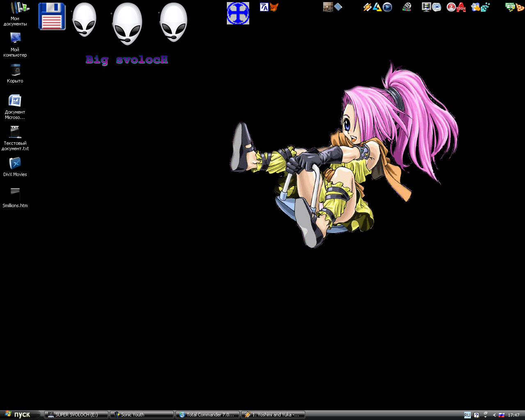525x420 pixels.
Task: Click the 17:47 system clock
Action: [514, 415]
